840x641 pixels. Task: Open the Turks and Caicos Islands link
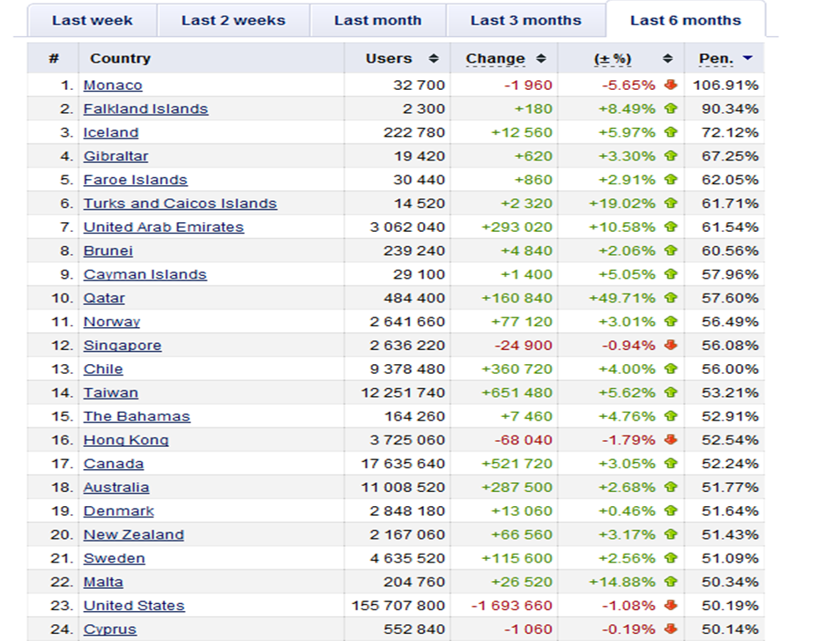coord(180,204)
